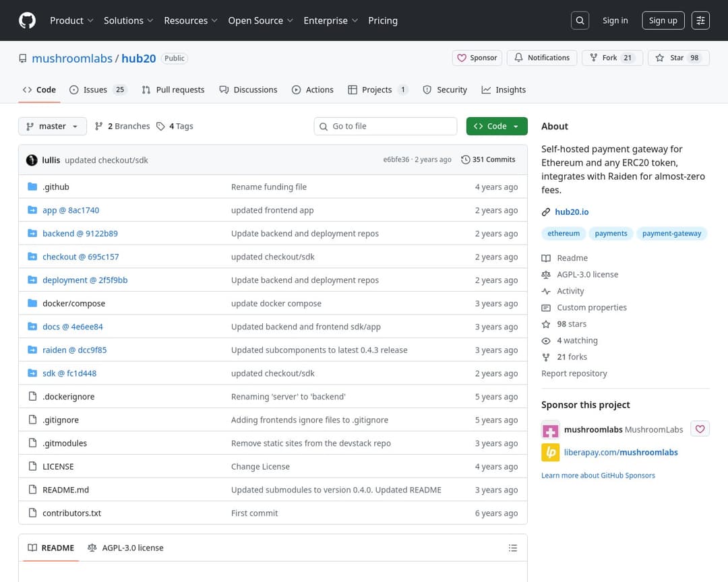The image size is (728, 582).
Task: Click the scale icon beside AGPL-3.0 license in About
Action: pos(546,275)
